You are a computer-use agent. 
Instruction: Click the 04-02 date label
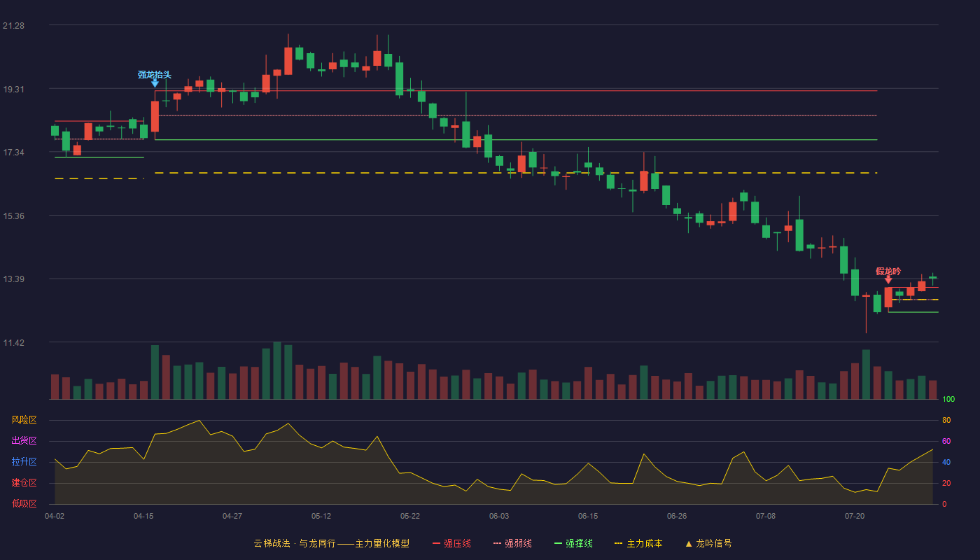55,516
